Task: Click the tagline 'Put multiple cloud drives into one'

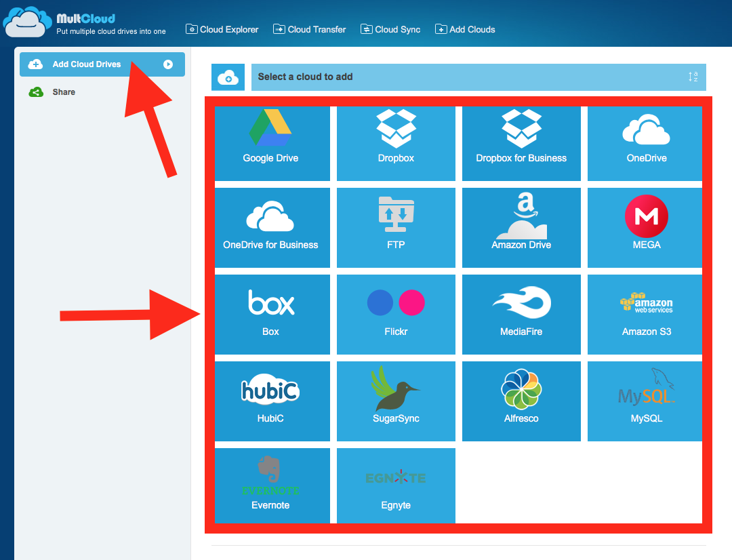Action: [111, 31]
